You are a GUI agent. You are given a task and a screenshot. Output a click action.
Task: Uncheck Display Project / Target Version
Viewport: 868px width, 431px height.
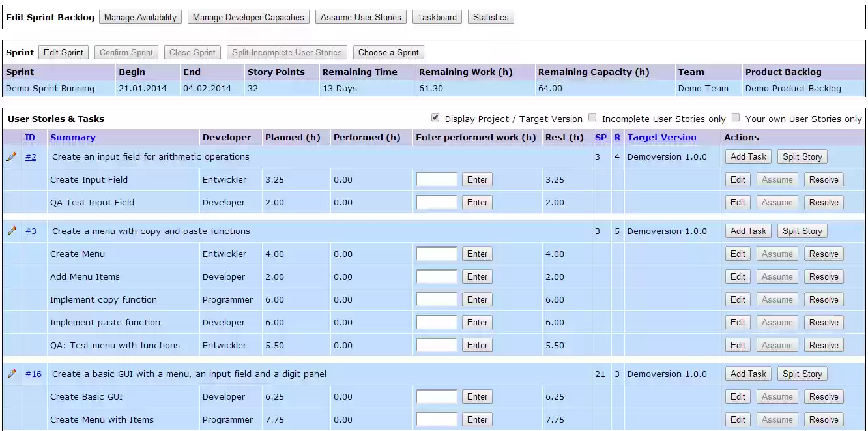(x=435, y=119)
